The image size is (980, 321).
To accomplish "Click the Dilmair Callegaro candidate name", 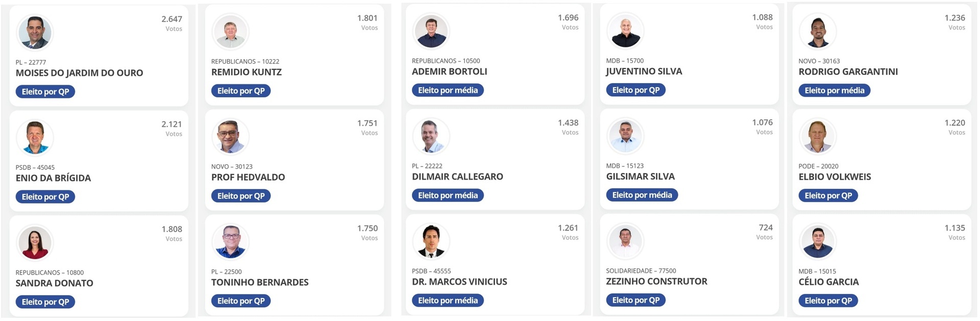I will point(457,177).
